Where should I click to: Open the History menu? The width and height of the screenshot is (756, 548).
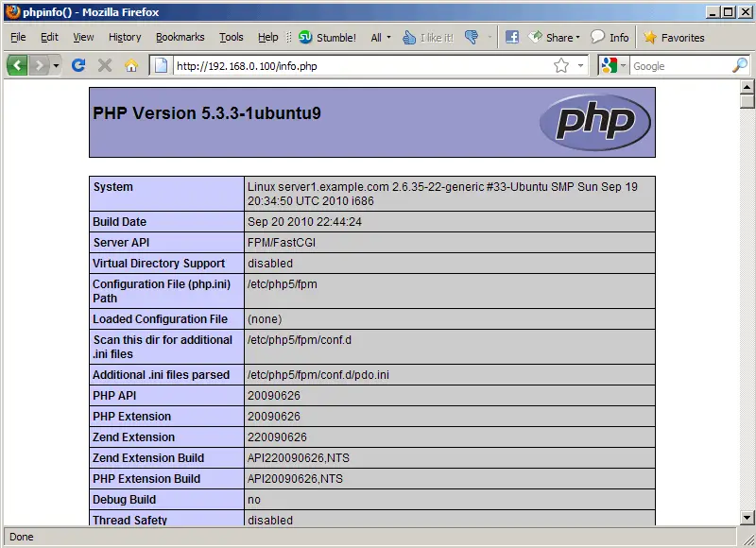click(125, 37)
